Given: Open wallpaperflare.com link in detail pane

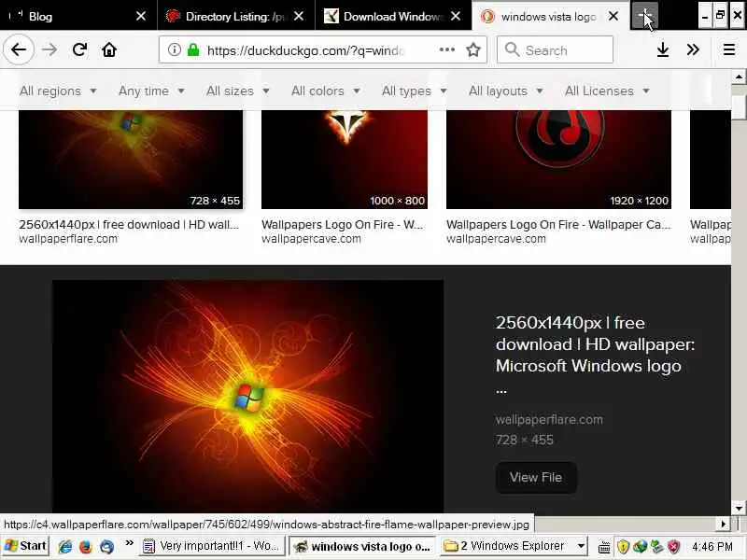Looking at the screenshot, I should (549, 419).
